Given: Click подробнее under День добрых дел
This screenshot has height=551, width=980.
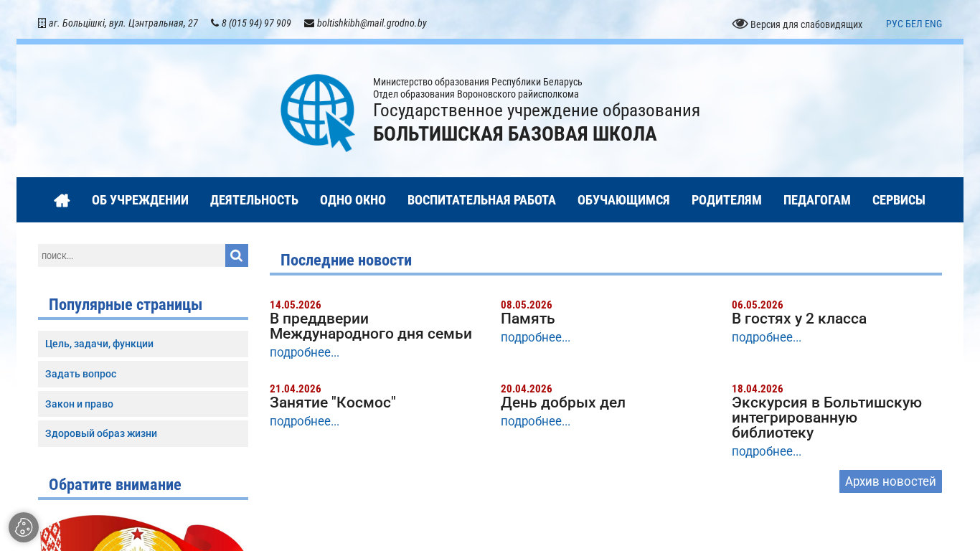Looking at the screenshot, I should point(535,421).
